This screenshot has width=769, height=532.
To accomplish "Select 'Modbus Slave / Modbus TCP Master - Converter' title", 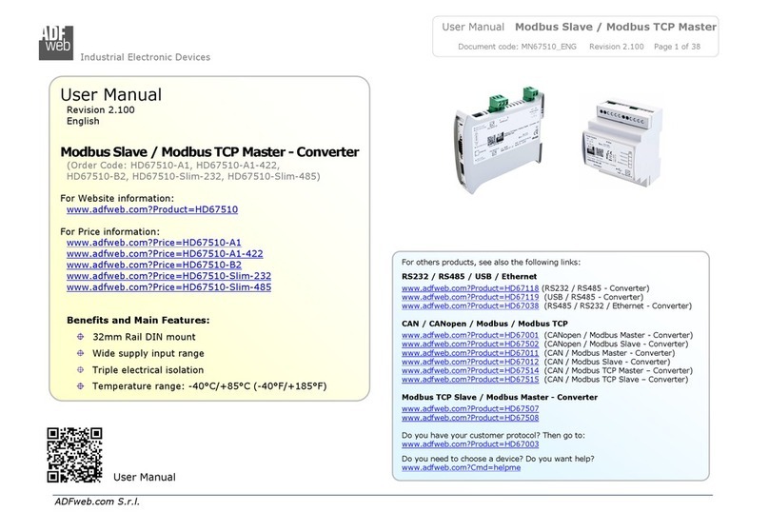I will pos(209,152).
